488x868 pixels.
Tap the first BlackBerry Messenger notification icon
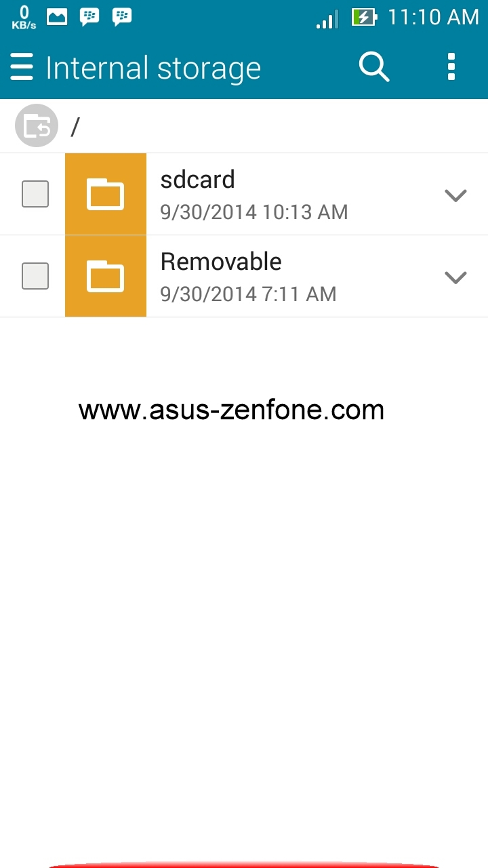pyautogui.click(x=89, y=16)
